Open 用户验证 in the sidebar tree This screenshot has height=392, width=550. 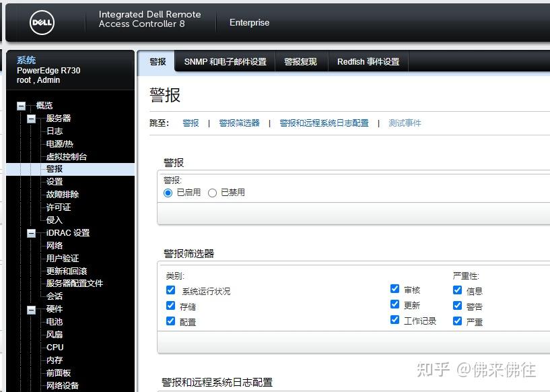[63, 259]
